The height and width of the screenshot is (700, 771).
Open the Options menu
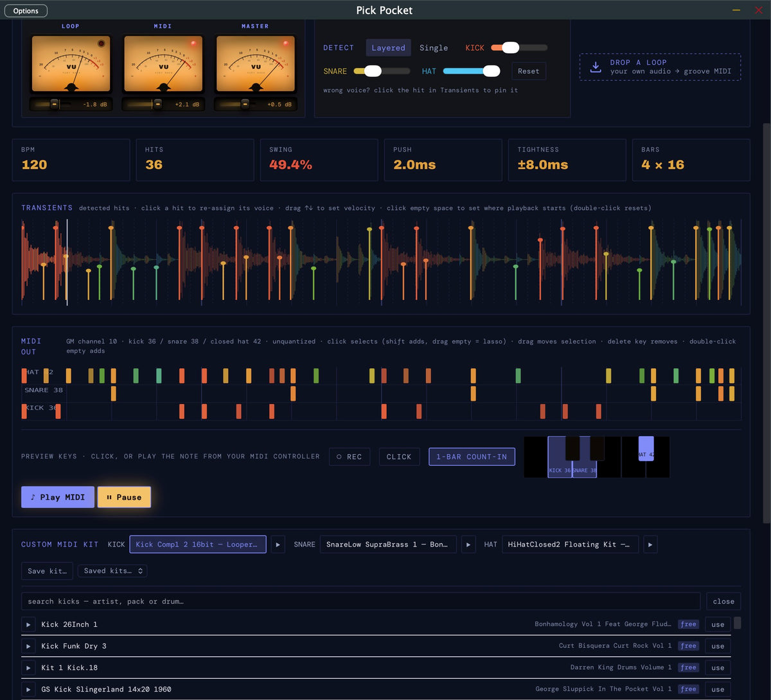point(26,10)
